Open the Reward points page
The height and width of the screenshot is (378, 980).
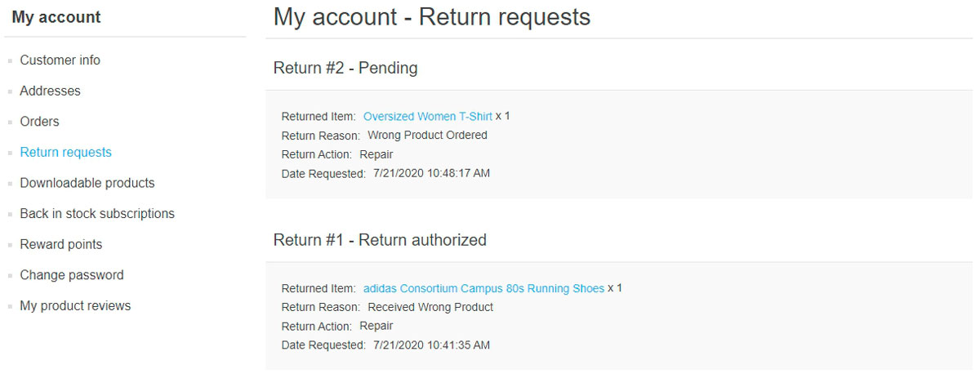point(60,244)
